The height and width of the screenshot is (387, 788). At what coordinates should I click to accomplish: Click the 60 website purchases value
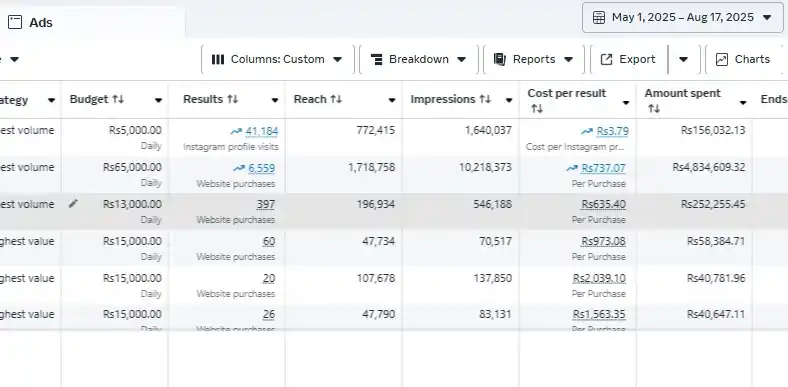[x=269, y=242]
